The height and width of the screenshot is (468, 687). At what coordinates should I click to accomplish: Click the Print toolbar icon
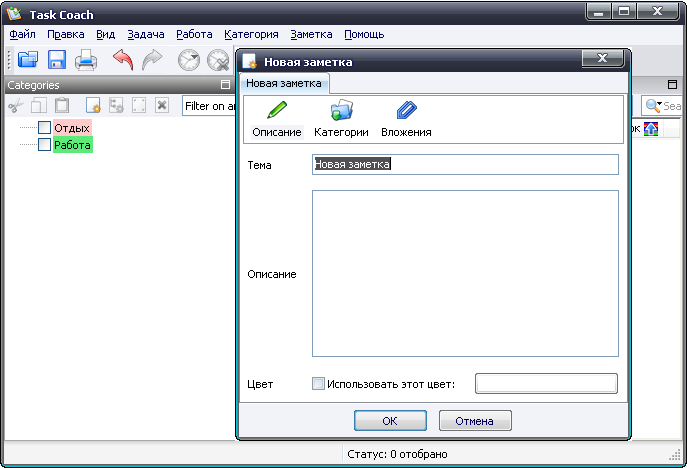pos(86,60)
